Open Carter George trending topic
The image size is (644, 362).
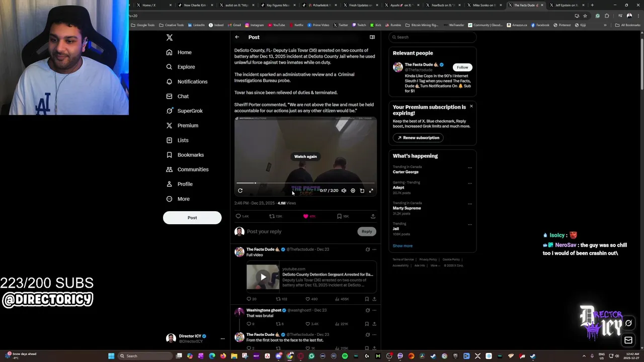(x=406, y=172)
